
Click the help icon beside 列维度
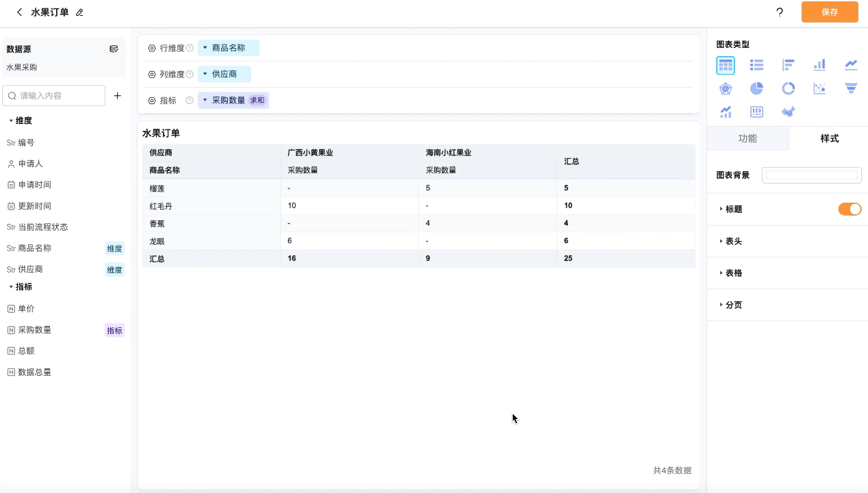click(x=190, y=74)
